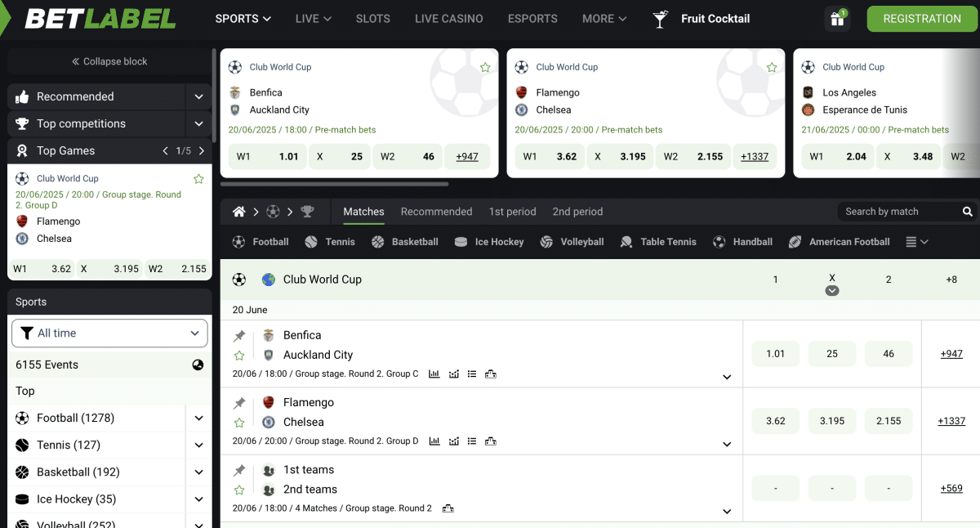The height and width of the screenshot is (528, 980).
Task: Open the All time filter dropdown
Action: click(109, 333)
